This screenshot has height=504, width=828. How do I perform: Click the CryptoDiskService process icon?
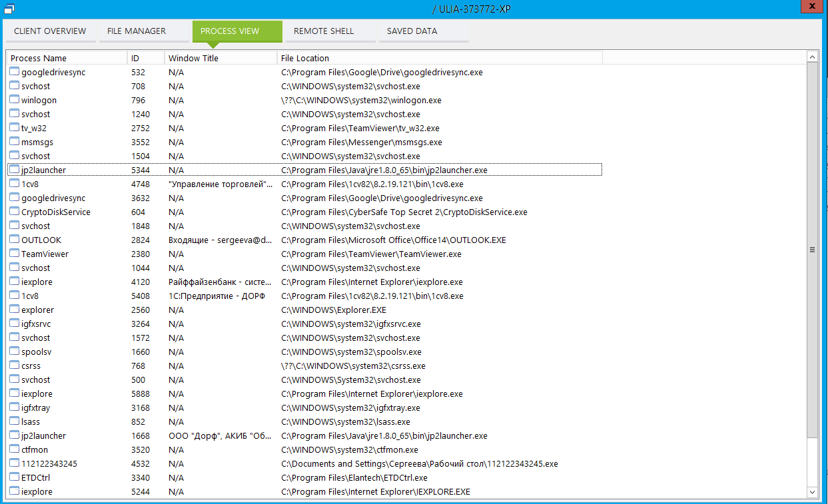pos(15,212)
